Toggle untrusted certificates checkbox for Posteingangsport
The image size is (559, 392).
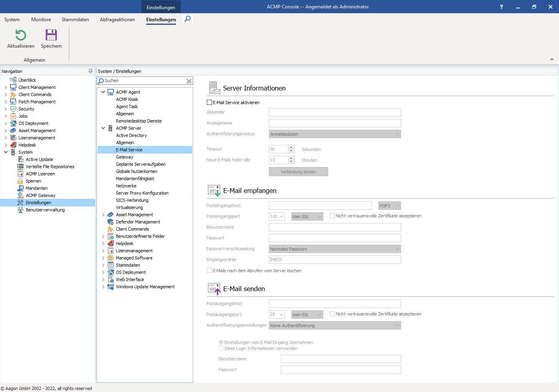(332, 216)
